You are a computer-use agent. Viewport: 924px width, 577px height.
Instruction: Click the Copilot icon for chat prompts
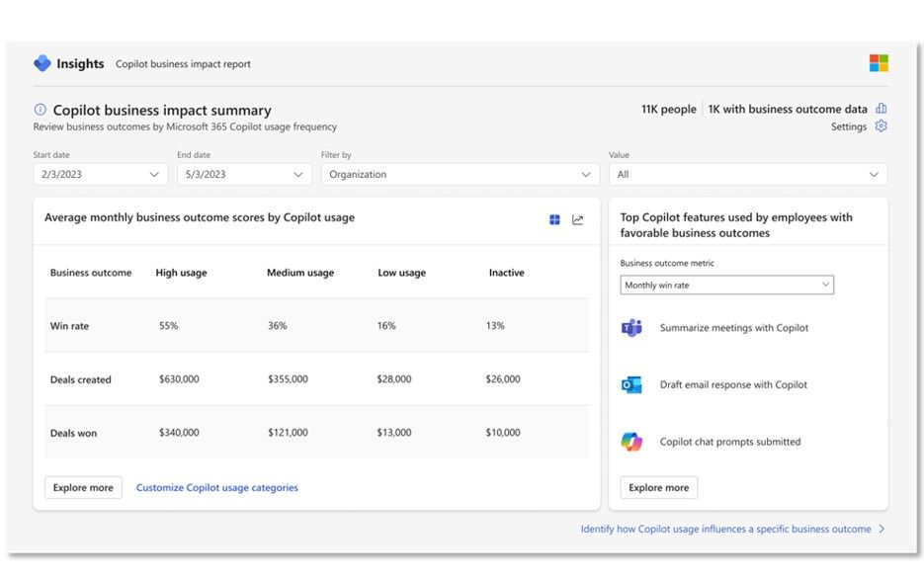[631, 442]
